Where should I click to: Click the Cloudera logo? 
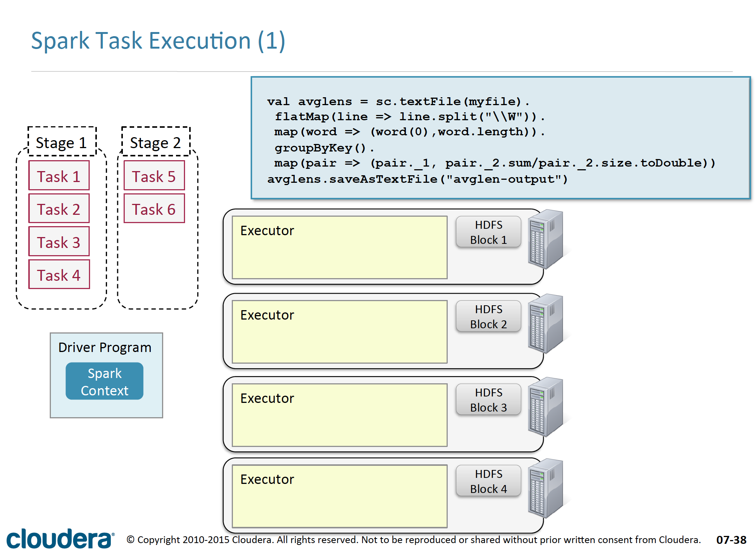pyautogui.click(x=60, y=539)
